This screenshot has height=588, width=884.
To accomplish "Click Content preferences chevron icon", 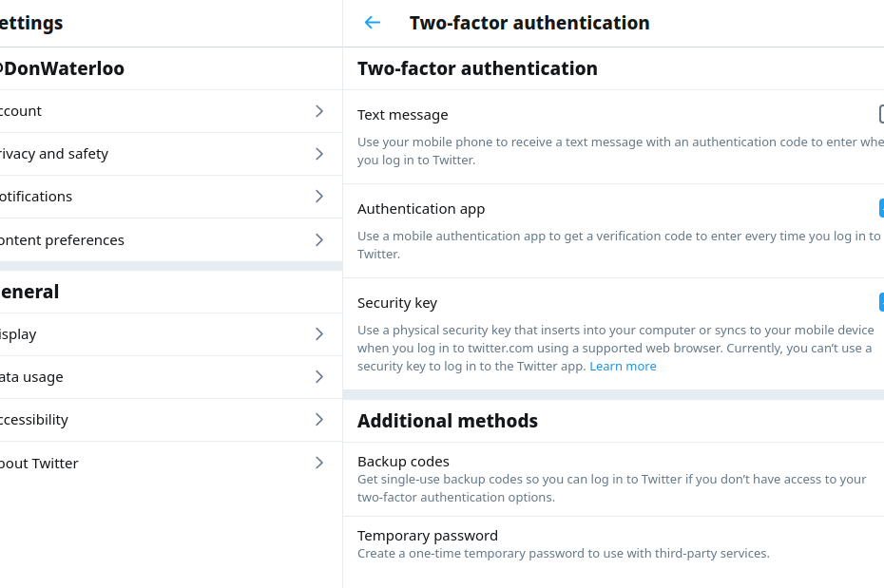I will tap(319, 240).
